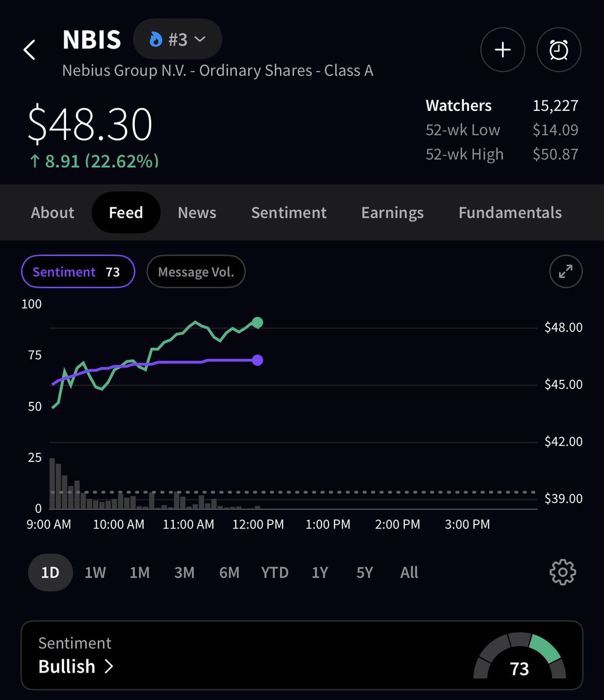The image size is (604, 700).
Task: Click the 52-wk High value $50.87
Action: click(x=555, y=154)
